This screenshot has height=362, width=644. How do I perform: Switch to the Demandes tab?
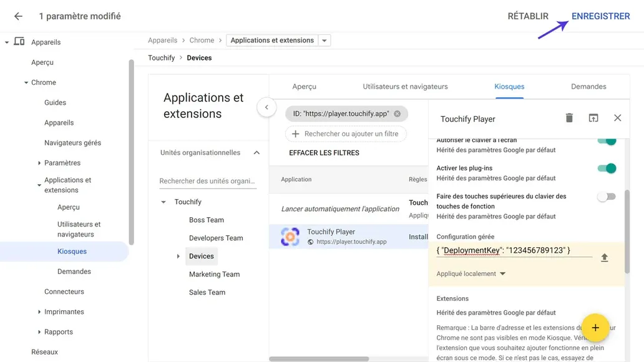(x=588, y=86)
